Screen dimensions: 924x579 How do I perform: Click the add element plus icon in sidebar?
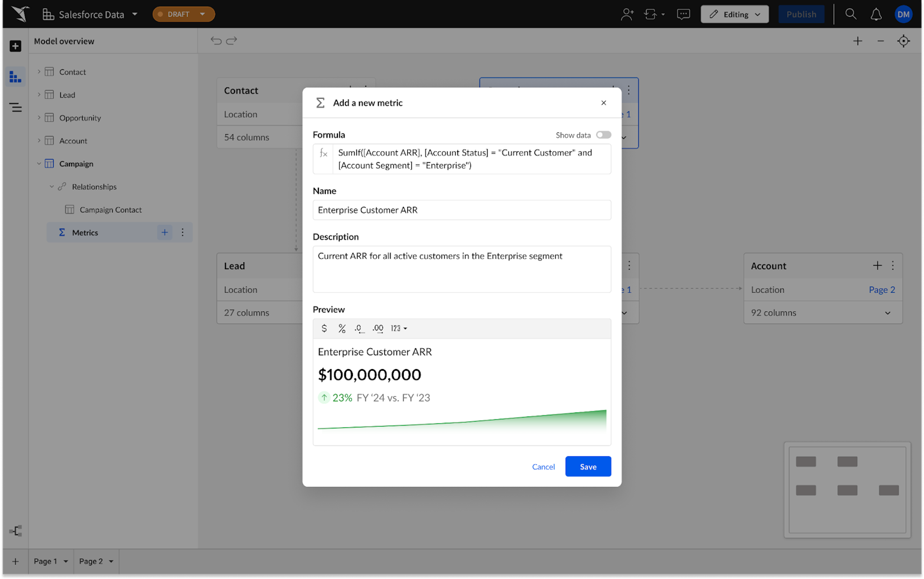point(15,46)
